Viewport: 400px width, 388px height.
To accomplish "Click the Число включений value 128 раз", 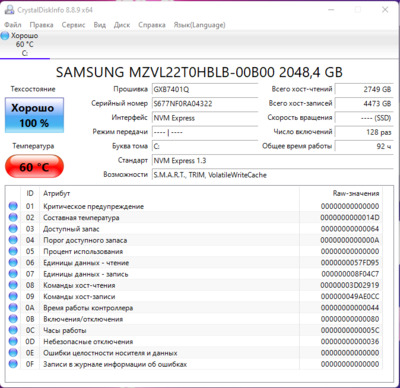I will point(364,132).
